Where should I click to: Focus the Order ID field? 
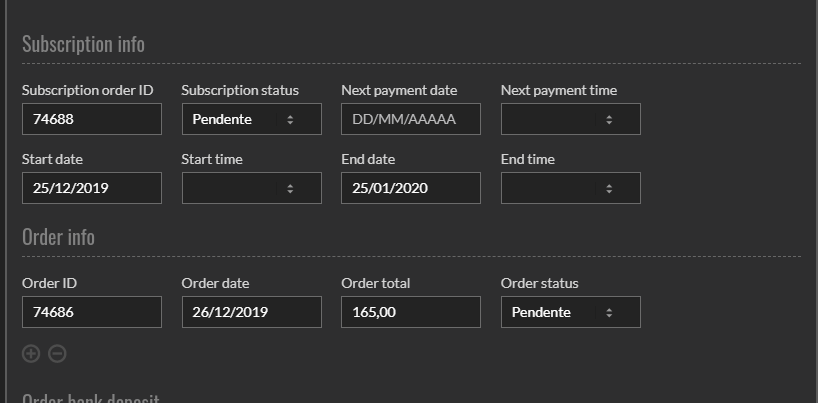91,312
